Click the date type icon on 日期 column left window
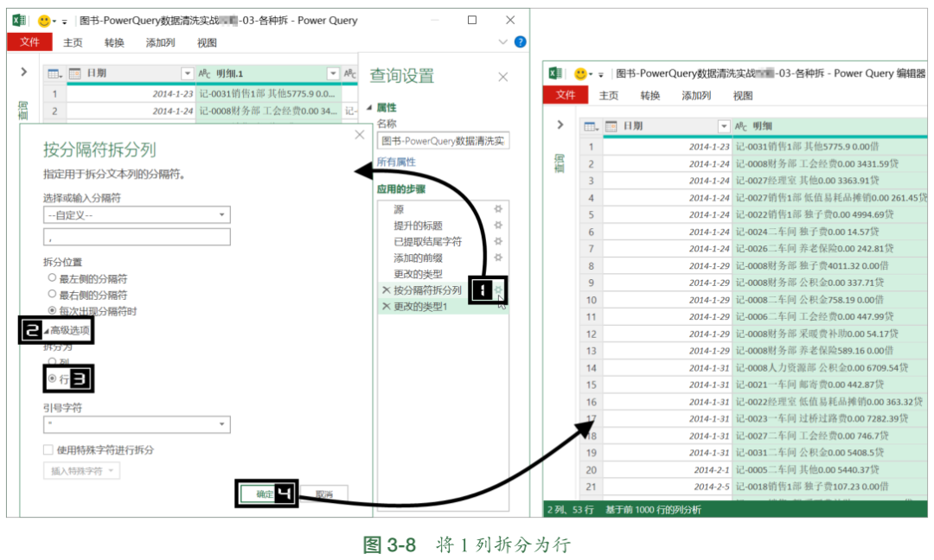The height and width of the screenshot is (560, 934). point(74,73)
